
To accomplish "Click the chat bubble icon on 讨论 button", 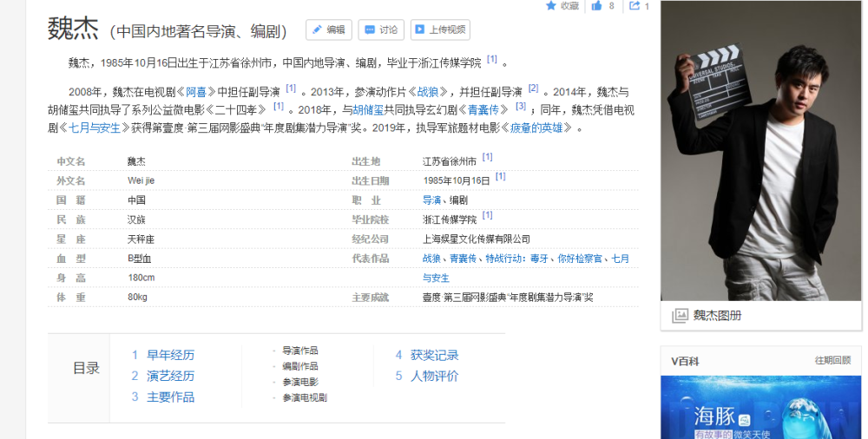I will (369, 29).
